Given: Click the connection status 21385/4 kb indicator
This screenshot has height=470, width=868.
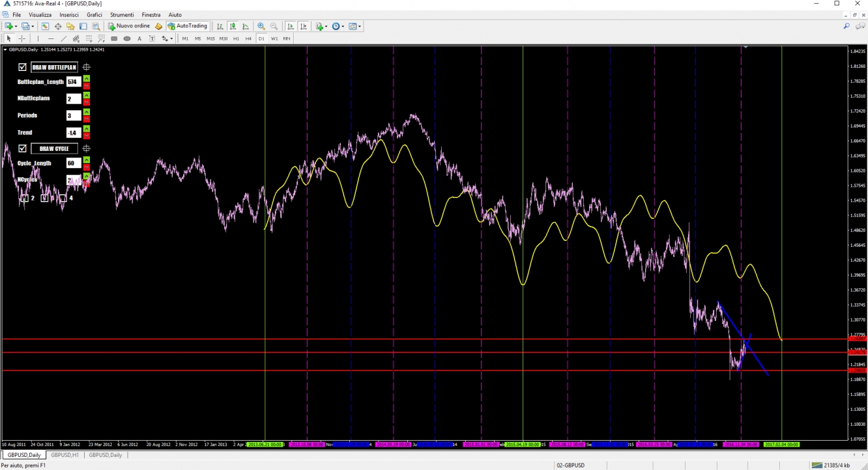Looking at the screenshot, I should (831, 465).
